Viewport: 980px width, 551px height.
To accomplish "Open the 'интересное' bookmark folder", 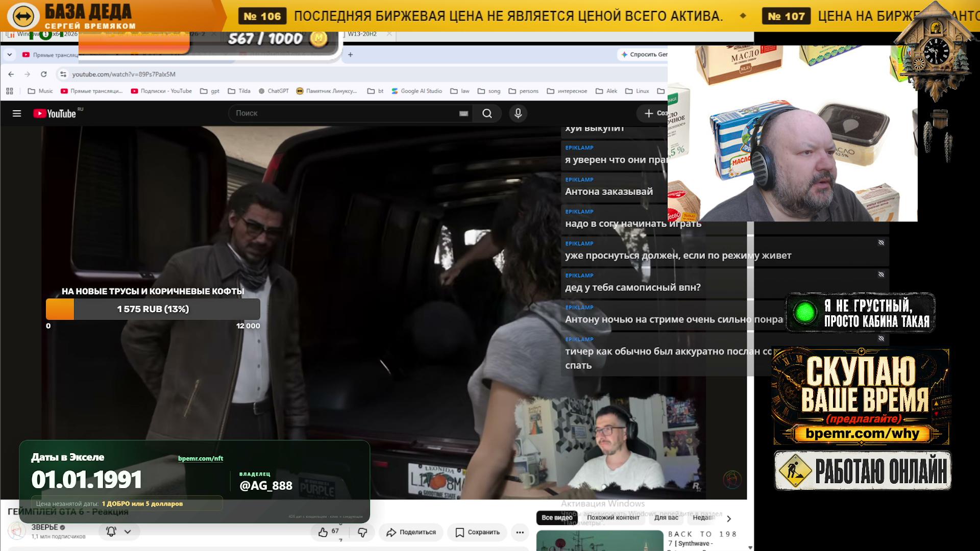I will [567, 91].
